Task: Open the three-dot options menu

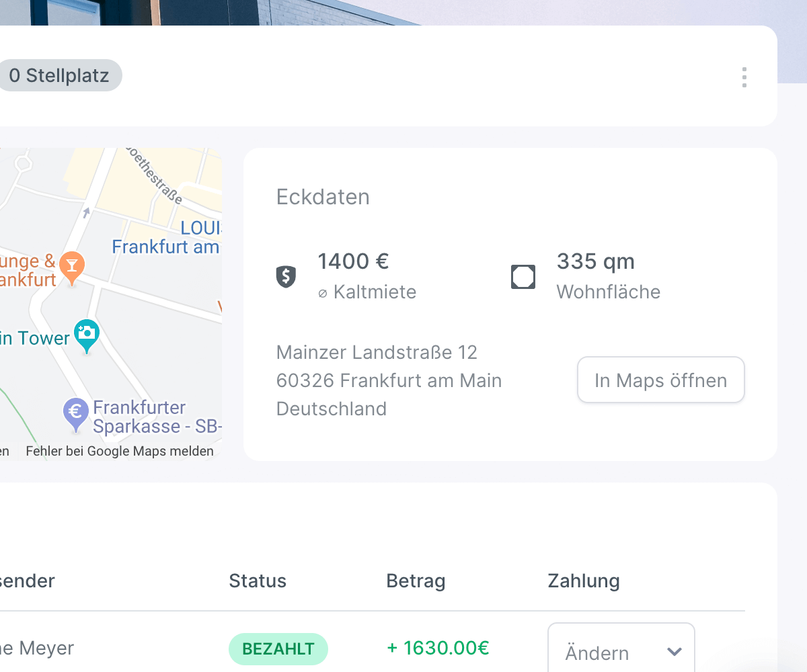Action: tap(744, 77)
